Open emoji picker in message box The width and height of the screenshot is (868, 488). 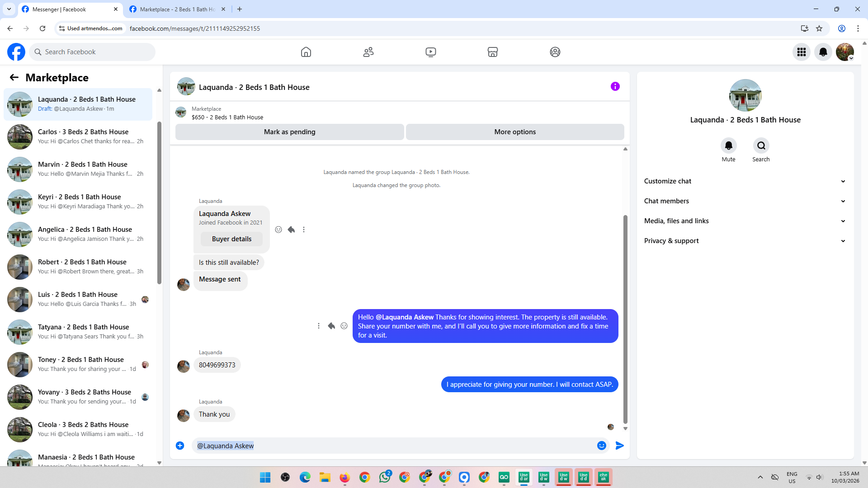(601, 446)
